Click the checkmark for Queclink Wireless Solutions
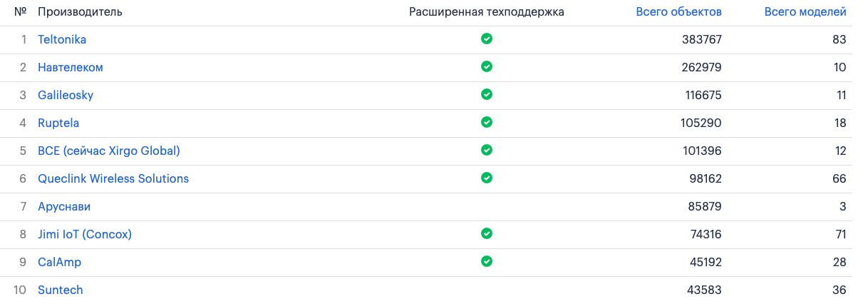 [x=487, y=178]
